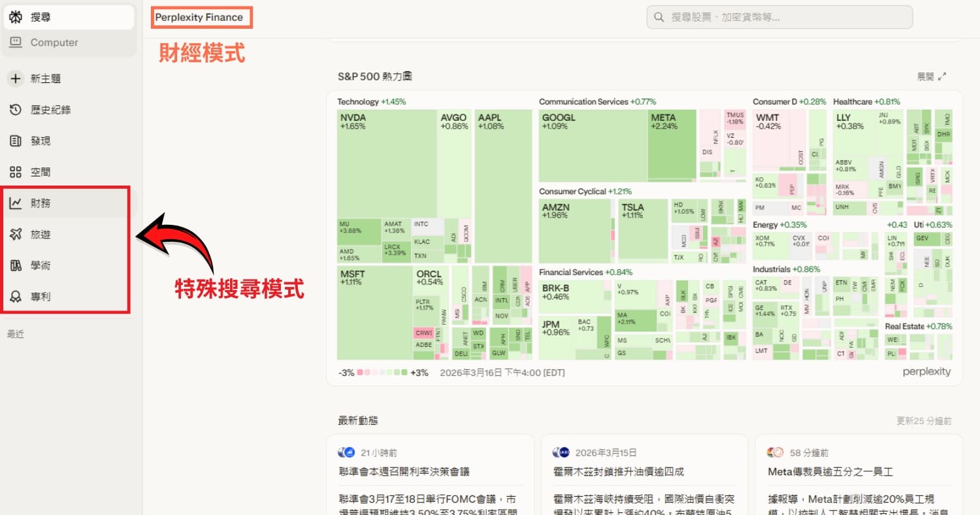Click the NVDA tile in heatmap
This screenshot has width=980, height=515.
385,163
